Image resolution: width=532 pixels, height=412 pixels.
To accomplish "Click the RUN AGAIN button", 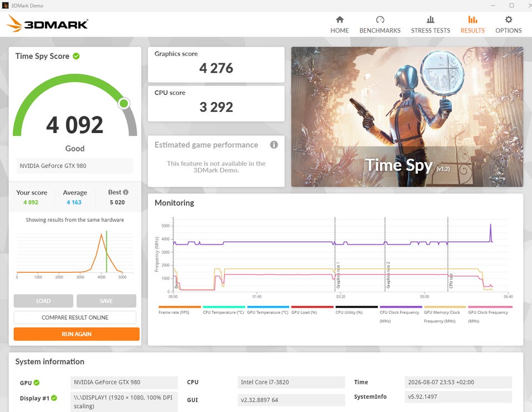I will coord(76,334).
